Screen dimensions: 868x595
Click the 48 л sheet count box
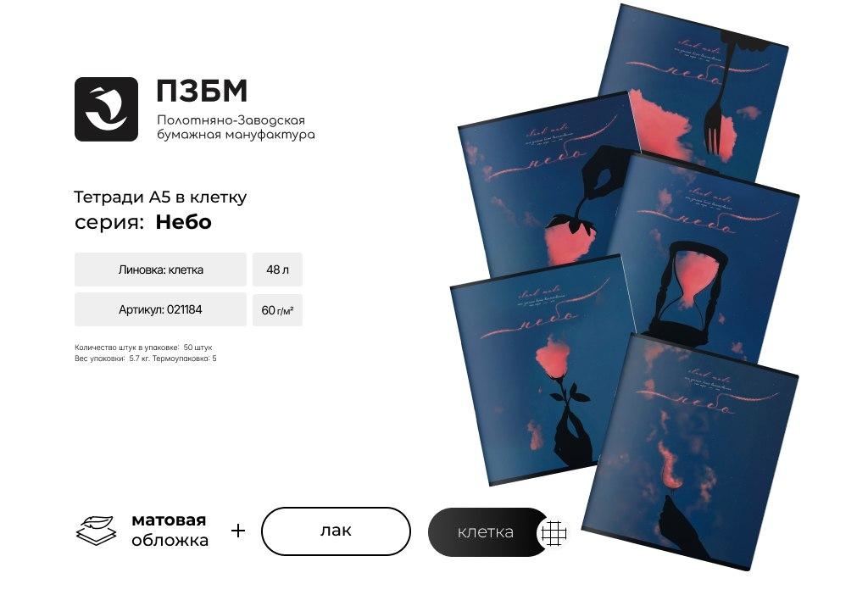click(x=277, y=270)
